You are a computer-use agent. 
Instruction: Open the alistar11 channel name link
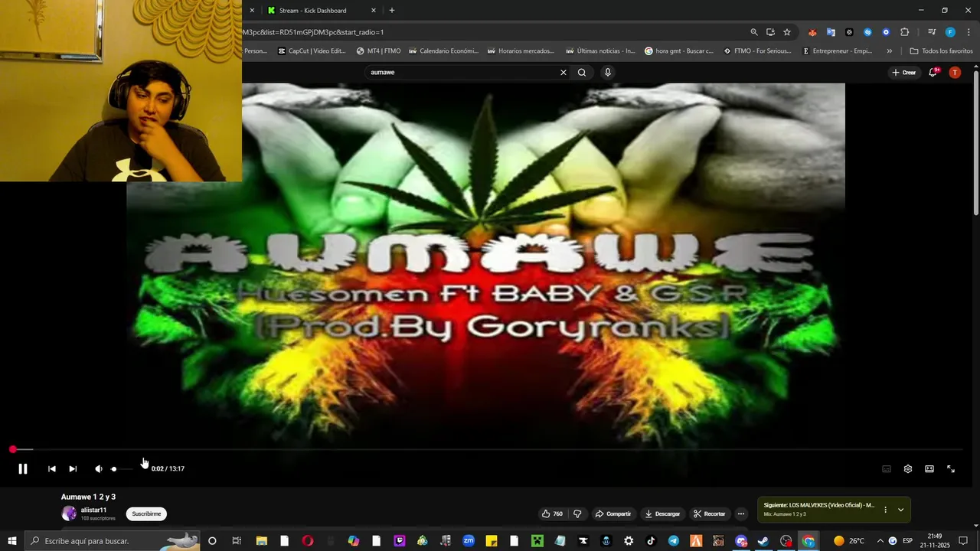93,510
